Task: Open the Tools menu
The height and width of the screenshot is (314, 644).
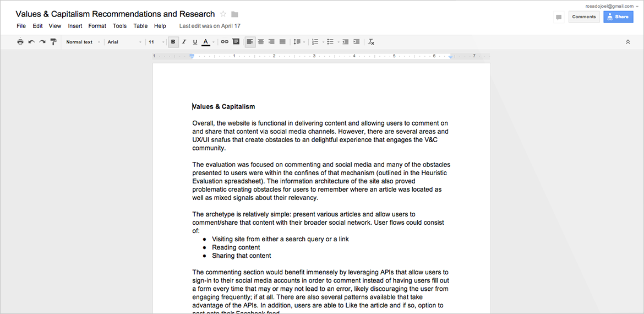Action: tap(120, 26)
